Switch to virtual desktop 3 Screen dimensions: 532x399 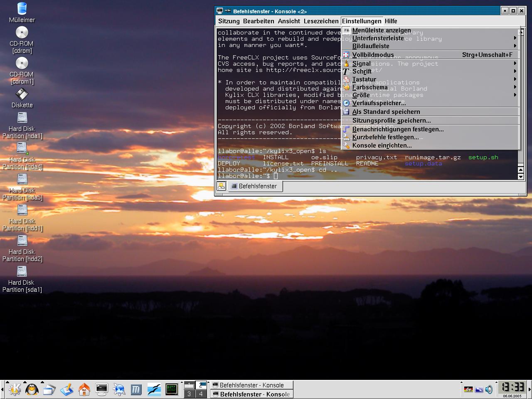[x=189, y=394]
